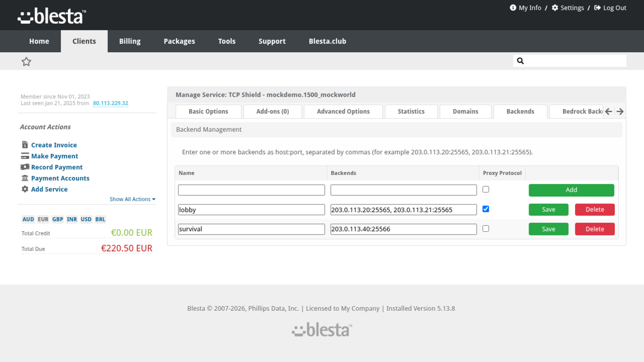Open the Record Payment link
Viewport: 644px width, 362px height.
point(57,167)
